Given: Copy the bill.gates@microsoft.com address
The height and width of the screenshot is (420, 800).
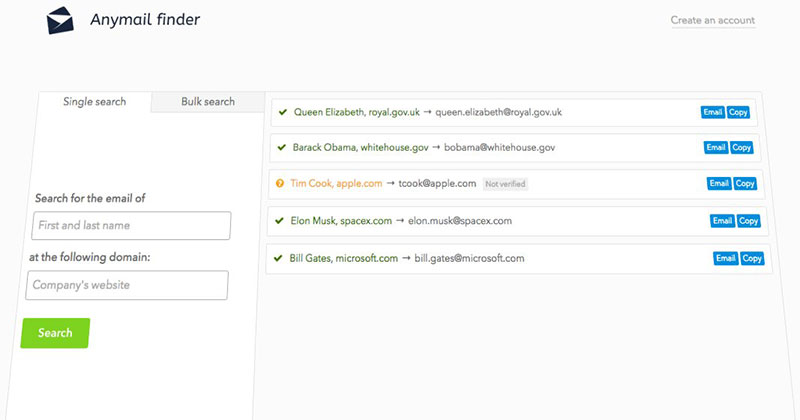Looking at the screenshot, I should pos(752,258).
